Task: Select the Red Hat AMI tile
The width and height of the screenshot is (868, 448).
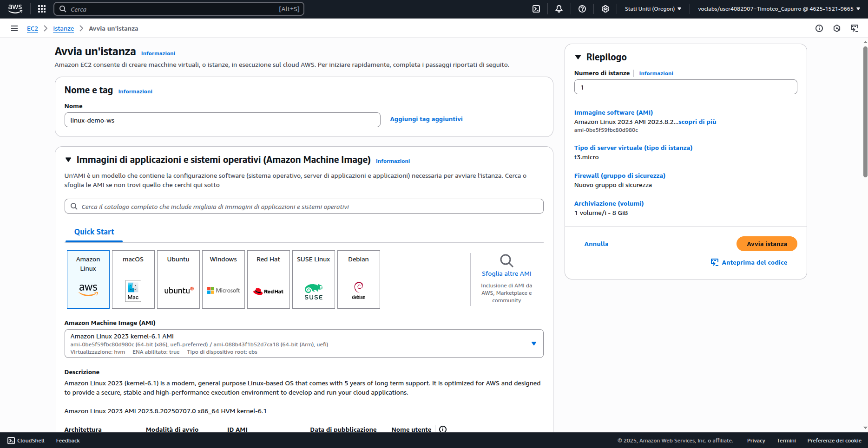Action: [x=269, y=279]
